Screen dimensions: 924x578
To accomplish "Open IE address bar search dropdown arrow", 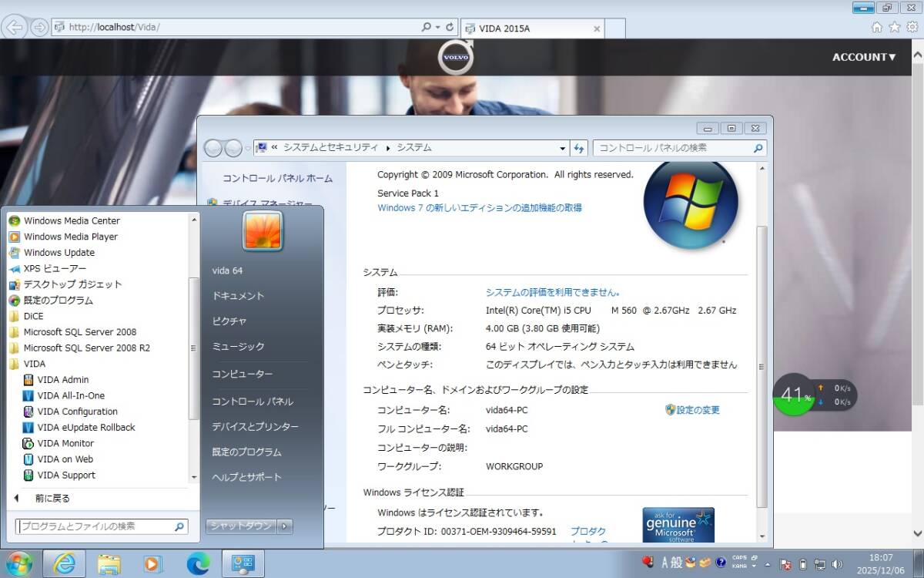I will tap(438, 27).
